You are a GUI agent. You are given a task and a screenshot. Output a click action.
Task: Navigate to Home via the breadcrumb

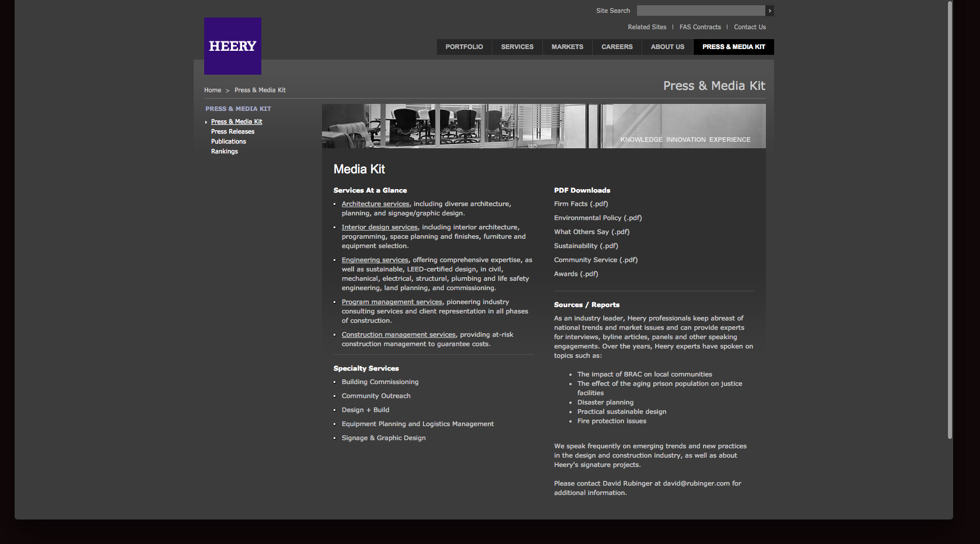212,90
